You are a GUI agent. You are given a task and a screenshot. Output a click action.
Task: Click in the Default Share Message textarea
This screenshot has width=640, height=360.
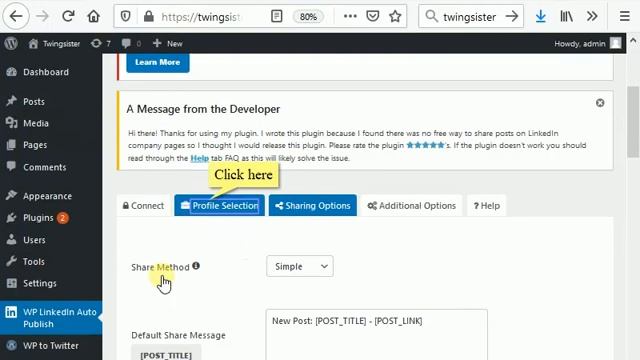click(x=376, y=335)
